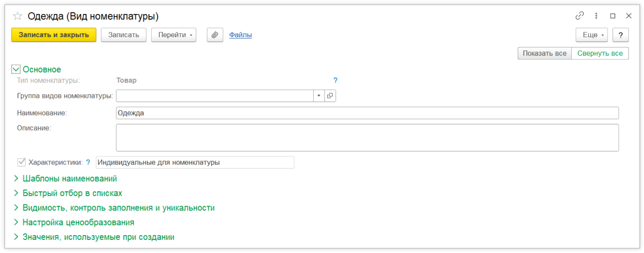This screenshot has width=644, height=253.
Task: Expand the Настройка ценообразования section
Action: [x=78, y=222]
